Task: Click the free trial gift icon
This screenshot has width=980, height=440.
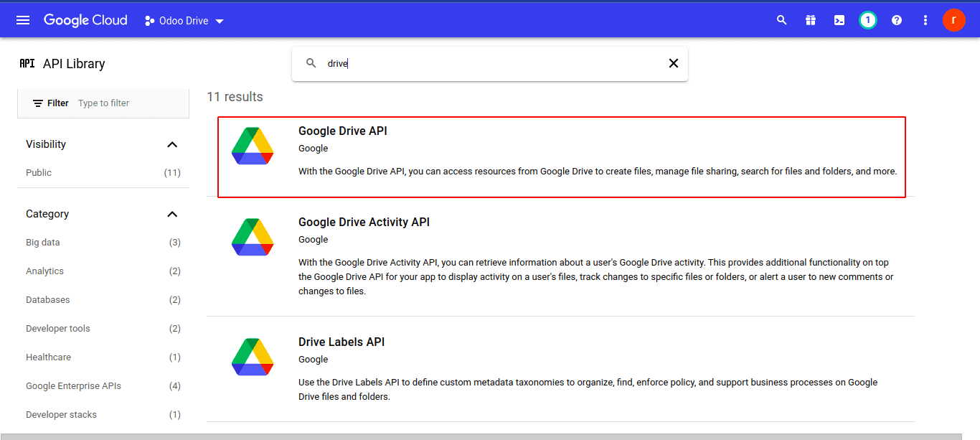Action: point(810,19)
